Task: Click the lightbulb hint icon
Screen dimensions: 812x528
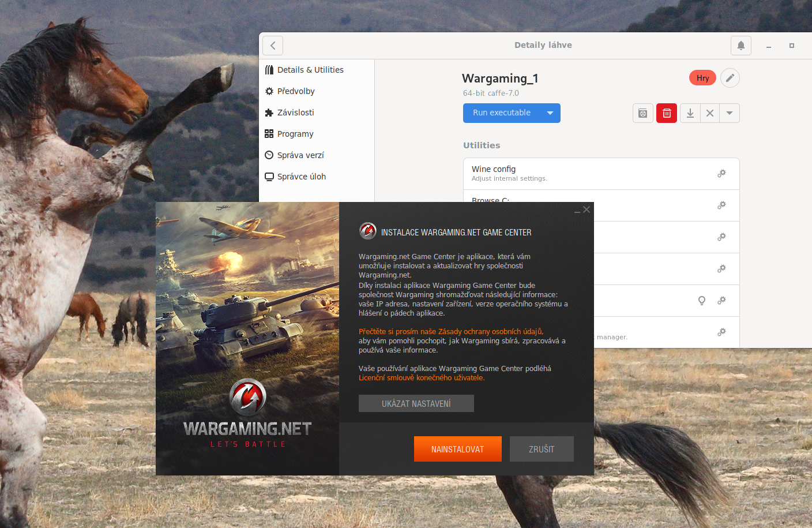Action: coord(702,301)
